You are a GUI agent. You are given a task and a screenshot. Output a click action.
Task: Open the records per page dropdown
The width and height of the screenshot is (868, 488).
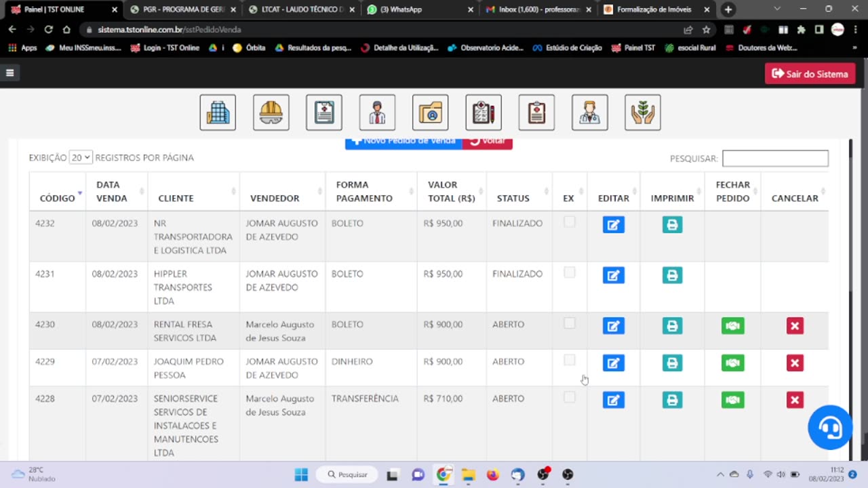pos(81,157)
